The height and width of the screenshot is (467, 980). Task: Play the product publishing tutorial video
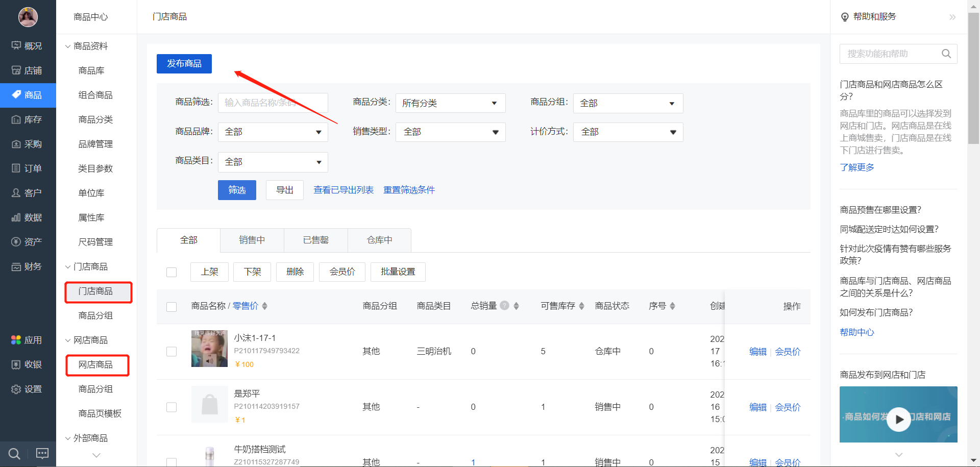pos(898,420)
